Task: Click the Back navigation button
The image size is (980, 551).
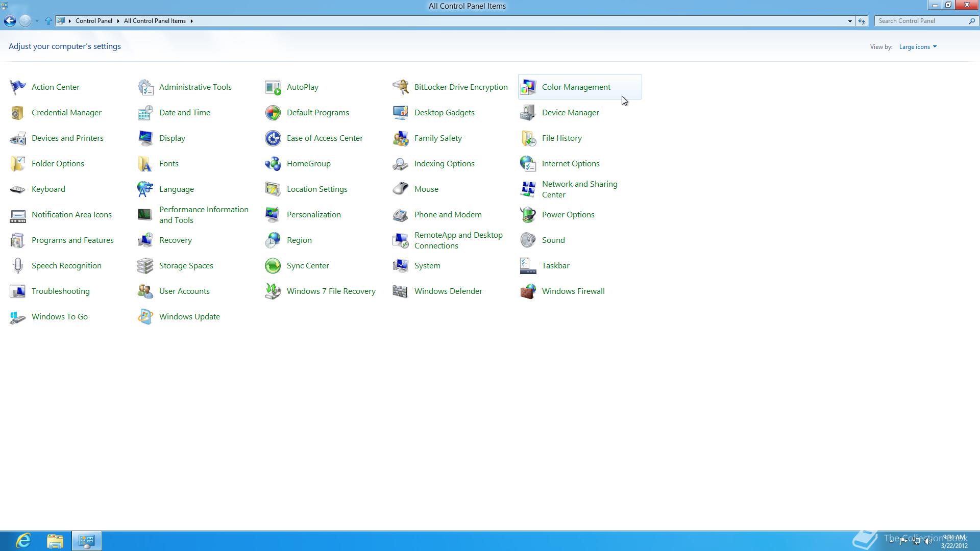Action: [10, 21]
